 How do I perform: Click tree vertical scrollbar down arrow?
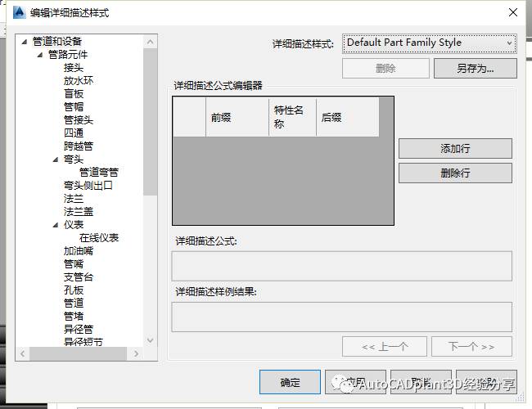(150, 340)
